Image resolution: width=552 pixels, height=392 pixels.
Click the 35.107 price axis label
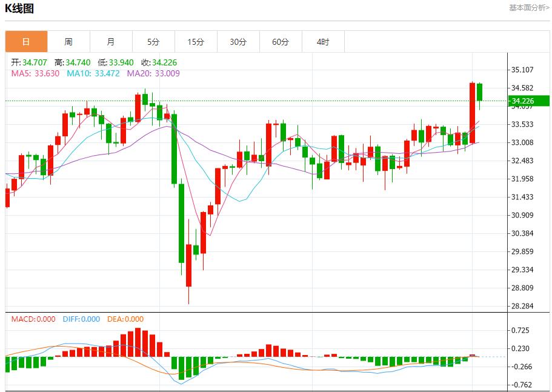(x=522, y=70)
